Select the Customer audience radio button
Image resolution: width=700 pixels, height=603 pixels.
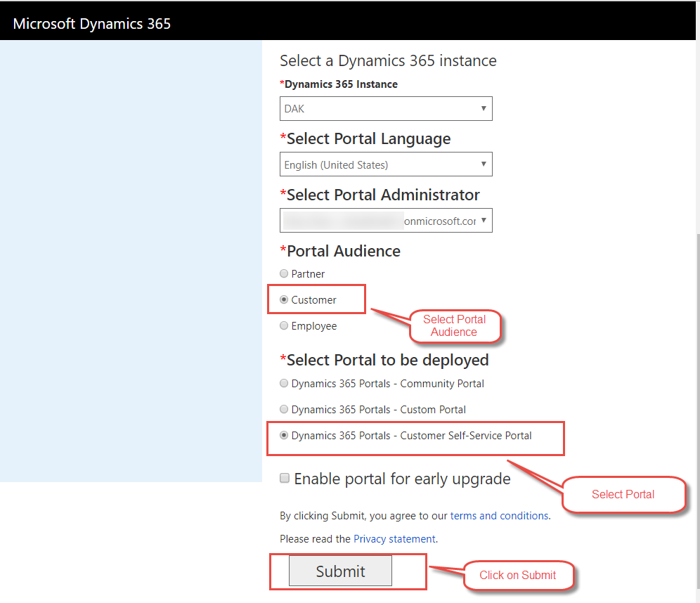(284, 299)
